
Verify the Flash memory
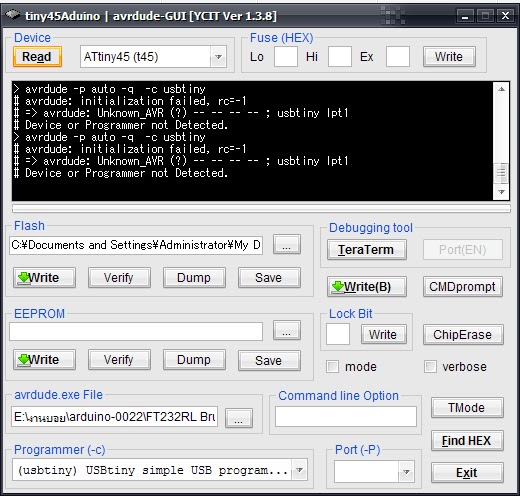coord(119,278)
